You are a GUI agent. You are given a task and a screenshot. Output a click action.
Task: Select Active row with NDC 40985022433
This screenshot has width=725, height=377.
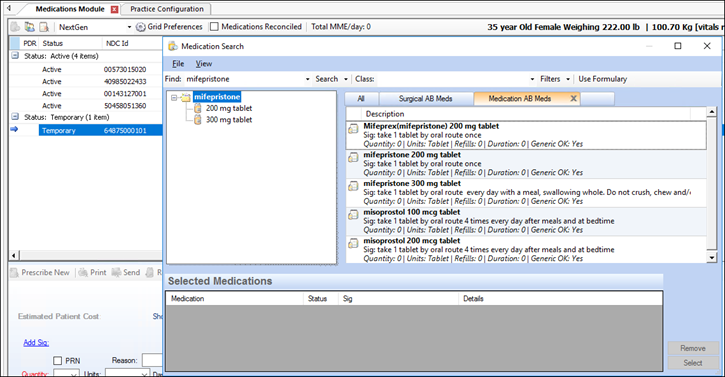86,81
